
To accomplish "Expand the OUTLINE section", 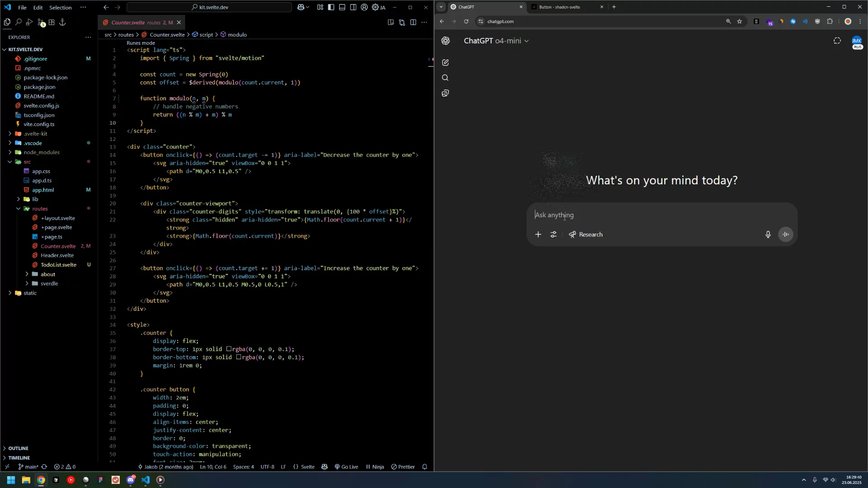I will [18, 448].
